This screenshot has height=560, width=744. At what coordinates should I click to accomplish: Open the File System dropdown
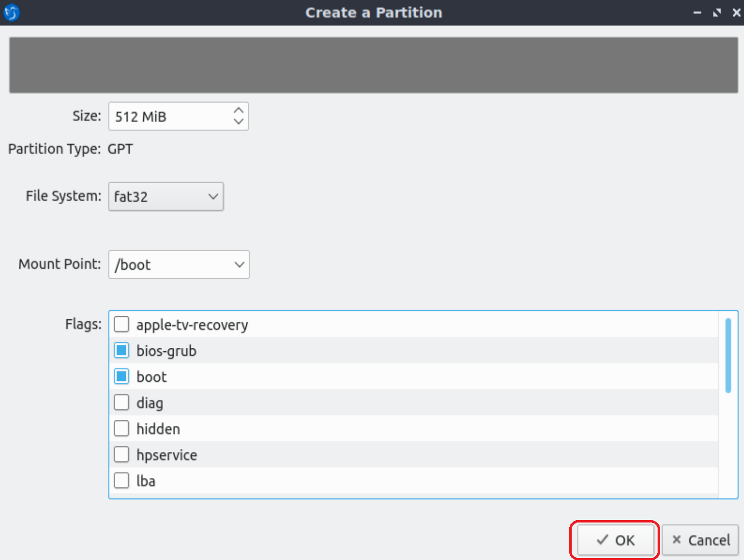click(165, 196)
